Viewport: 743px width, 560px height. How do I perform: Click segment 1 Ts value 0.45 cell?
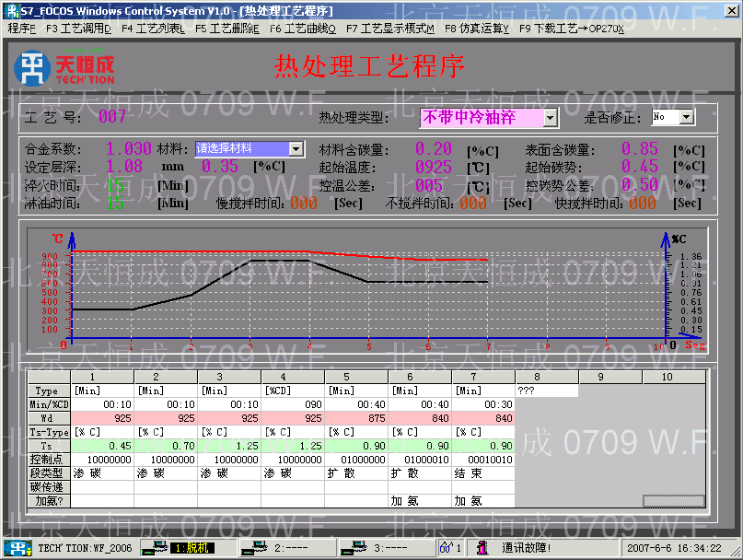point(101,445)
